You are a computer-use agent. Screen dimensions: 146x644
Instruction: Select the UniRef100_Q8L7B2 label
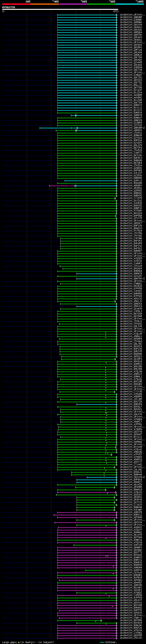[x=131, y=344]
